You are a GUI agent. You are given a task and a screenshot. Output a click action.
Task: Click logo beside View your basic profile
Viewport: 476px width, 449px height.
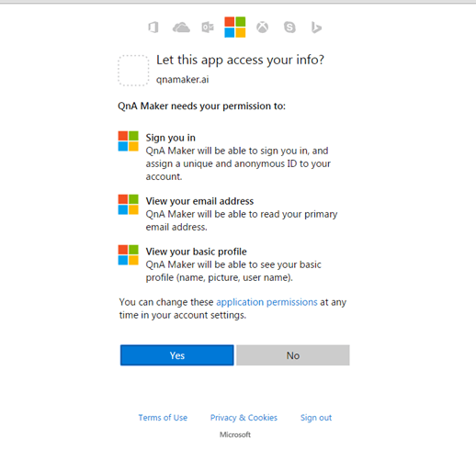pos(129,255)
